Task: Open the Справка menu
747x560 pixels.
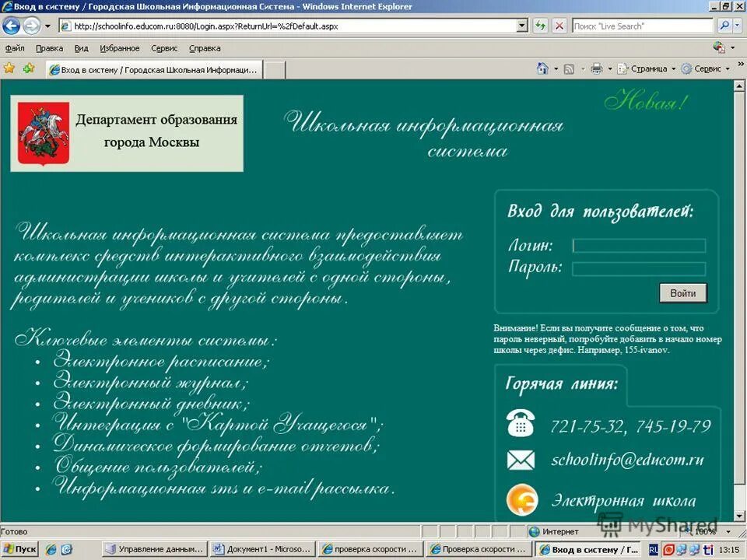Action: (x=205, y=48)
